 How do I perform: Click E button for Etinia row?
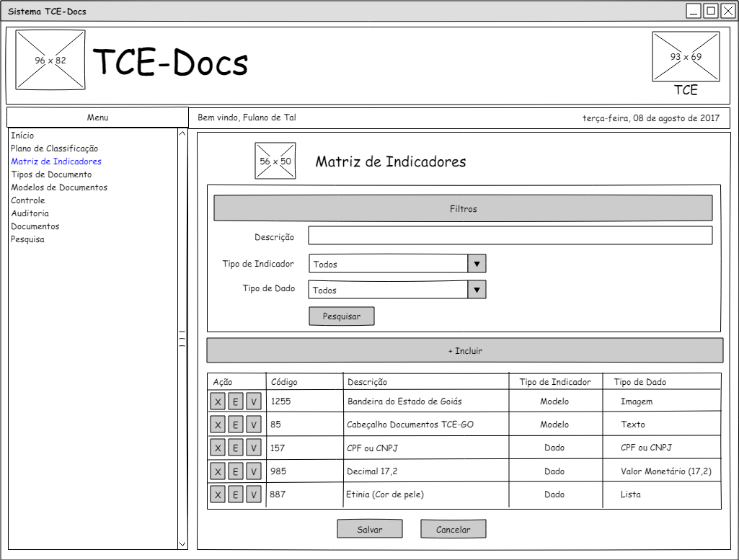[235, 494]
